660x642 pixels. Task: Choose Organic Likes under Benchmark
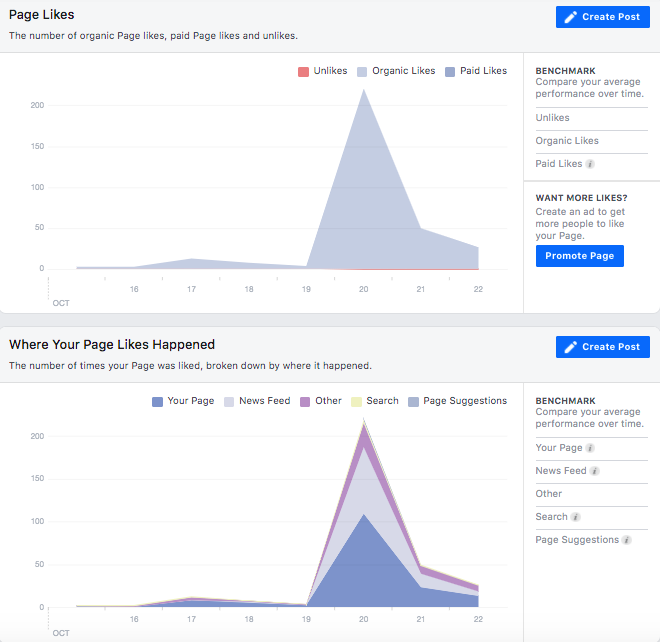(x=567, y=141)
